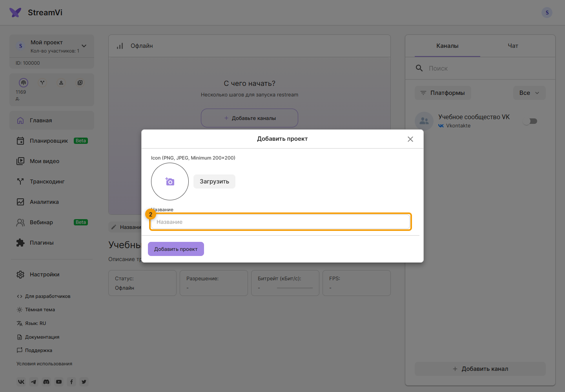The image size is (565, 392).
Task: Open the Поддержка link
Action: (35, 350)
